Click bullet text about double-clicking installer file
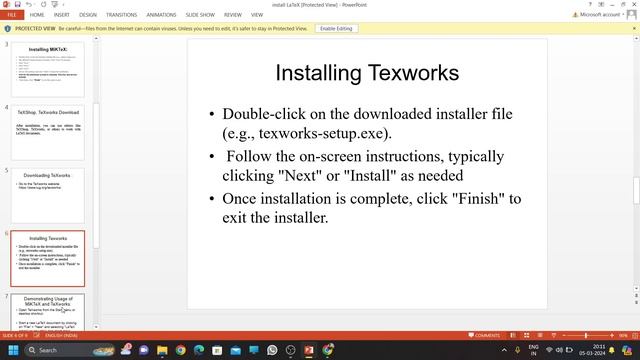640x360 pixels. point(367,123)
